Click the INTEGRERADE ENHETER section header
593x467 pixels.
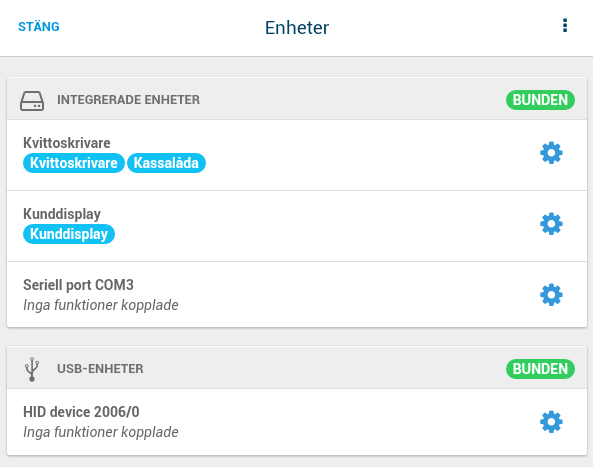pos(128,100)
